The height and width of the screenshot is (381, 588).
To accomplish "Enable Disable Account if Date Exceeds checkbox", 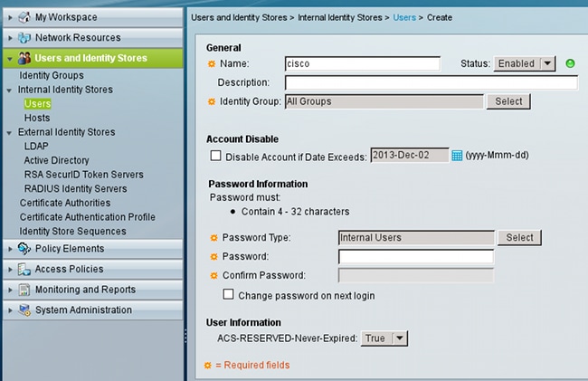I will click(215, 156).
